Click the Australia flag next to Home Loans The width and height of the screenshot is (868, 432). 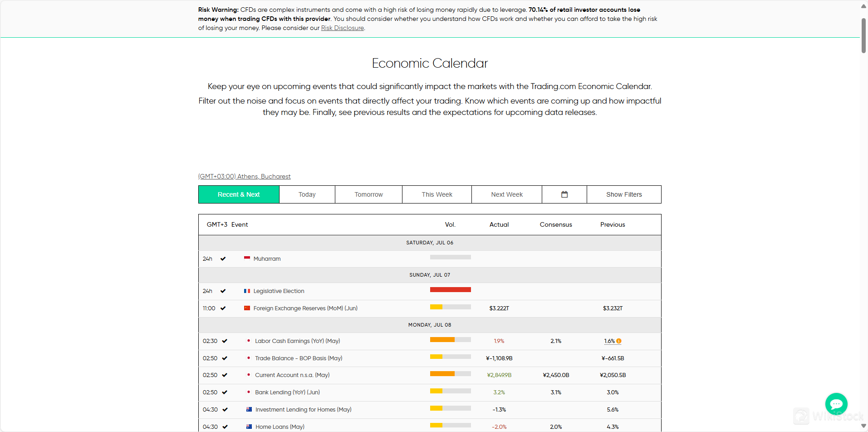pos(249,427)
